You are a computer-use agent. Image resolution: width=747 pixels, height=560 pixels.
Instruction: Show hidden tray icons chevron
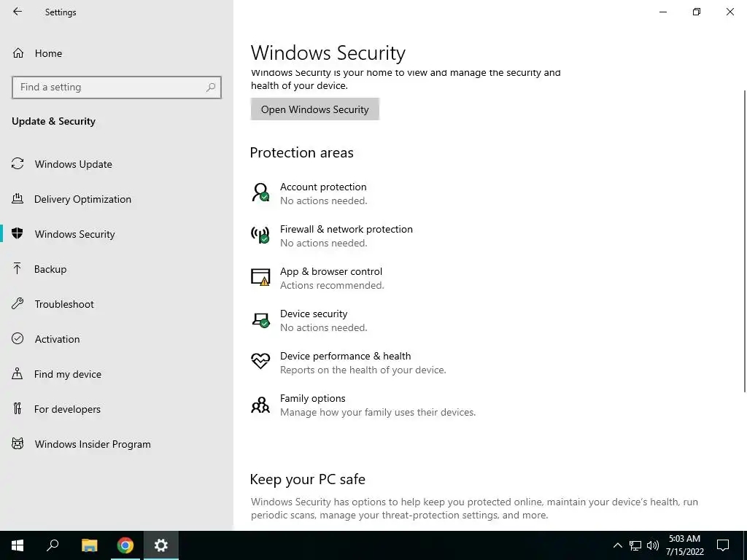[617, 545]
